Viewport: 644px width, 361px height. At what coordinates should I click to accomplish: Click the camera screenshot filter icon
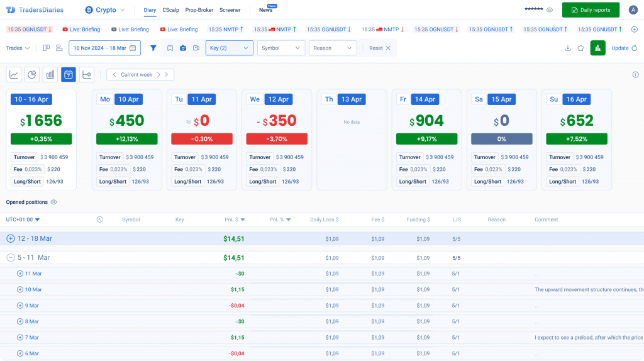click(x=183, y=48)
